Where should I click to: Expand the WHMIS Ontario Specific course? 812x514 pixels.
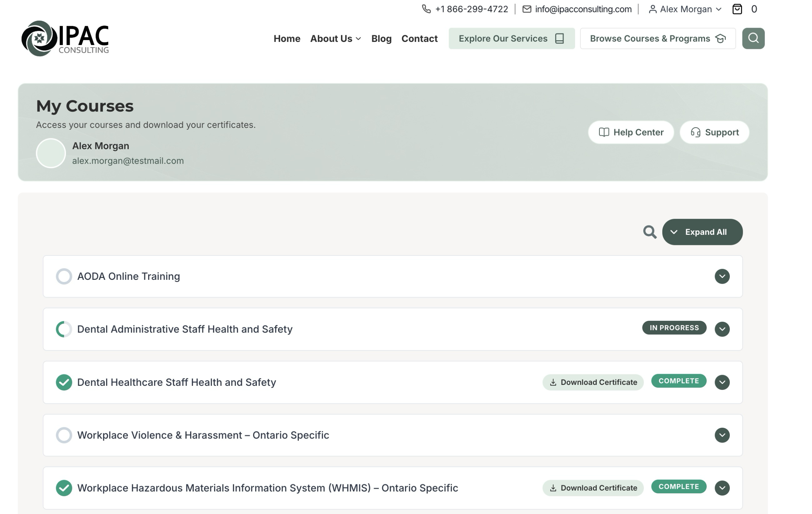point(722,488)
